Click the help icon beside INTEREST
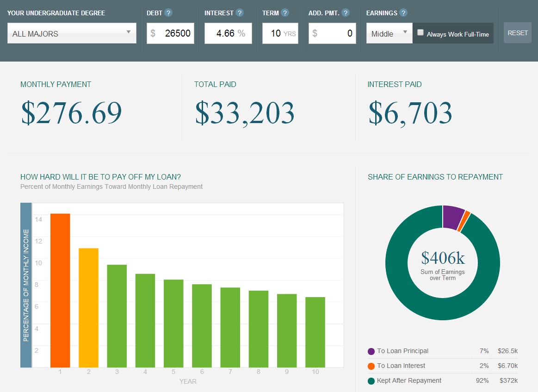The height and width of the screenshot is (392, 538). [240, 13]
